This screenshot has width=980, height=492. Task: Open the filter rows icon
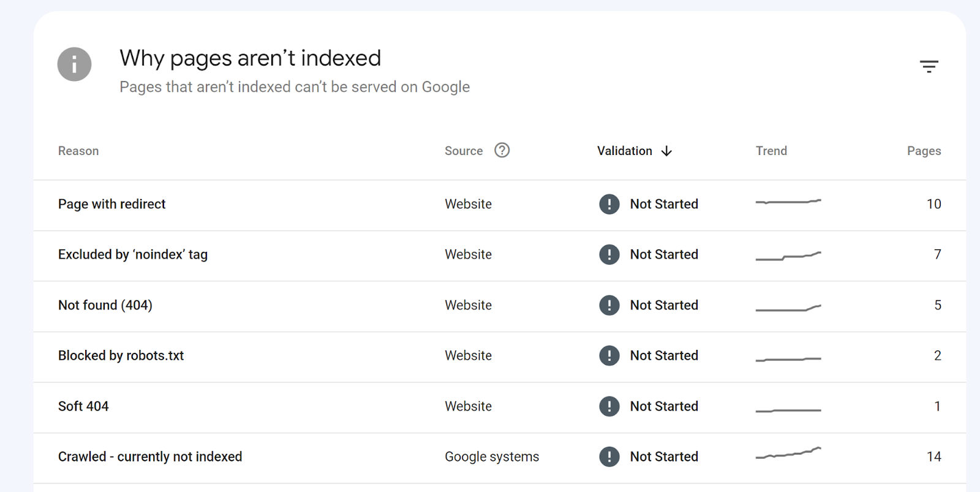click(x=929, y=66)
